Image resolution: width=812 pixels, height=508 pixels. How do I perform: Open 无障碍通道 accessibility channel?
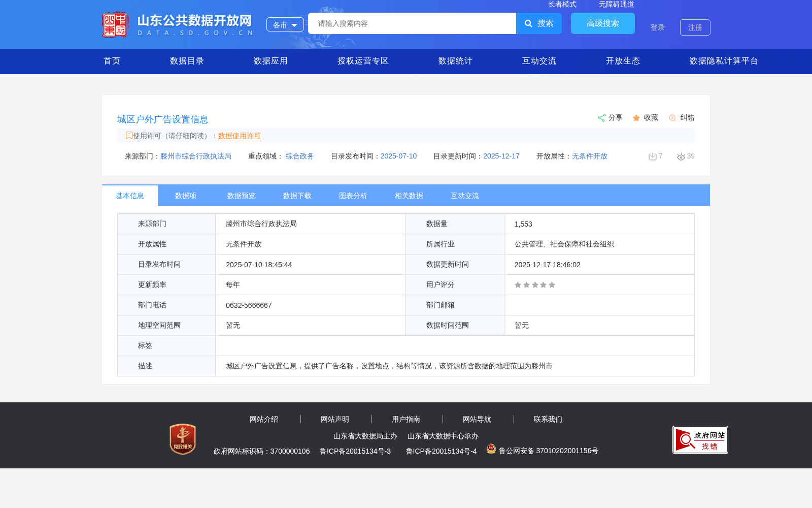tap(617, 4)
